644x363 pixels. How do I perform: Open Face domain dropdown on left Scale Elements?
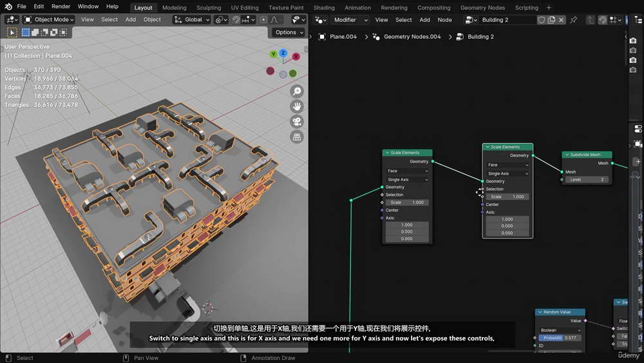[407, 171]
